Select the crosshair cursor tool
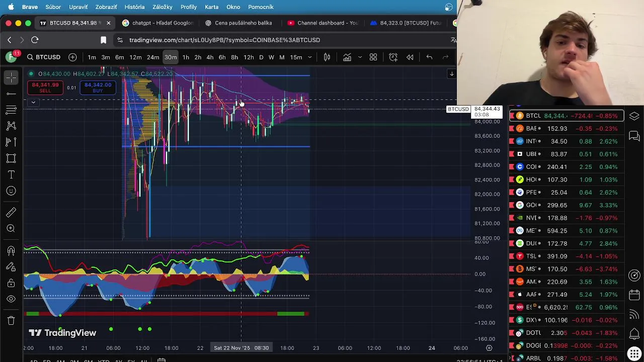This screenshot has height=362, width=644. pos(11,77)
